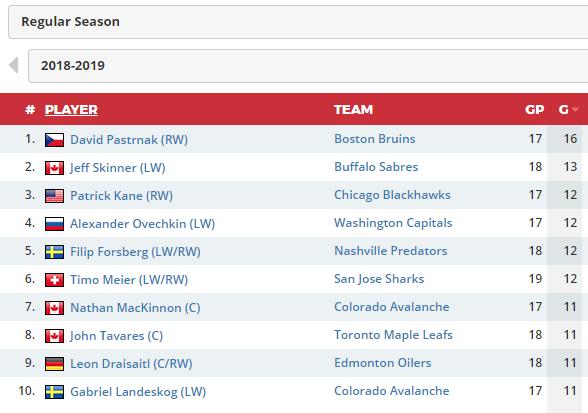Viewport: 588px width, 413px height.
Task: Click the German flag beside Leon Draisaitl
Action: coord(54,364)
